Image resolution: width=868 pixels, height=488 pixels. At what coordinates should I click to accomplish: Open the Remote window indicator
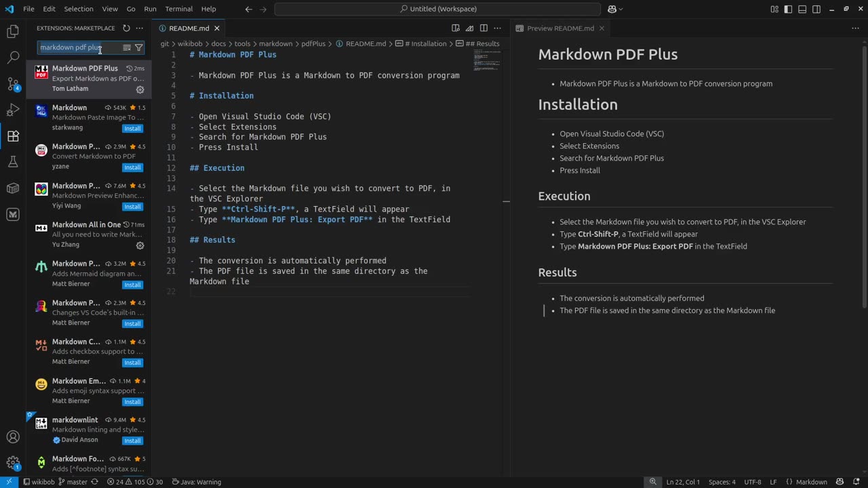[x=9, y=482]
